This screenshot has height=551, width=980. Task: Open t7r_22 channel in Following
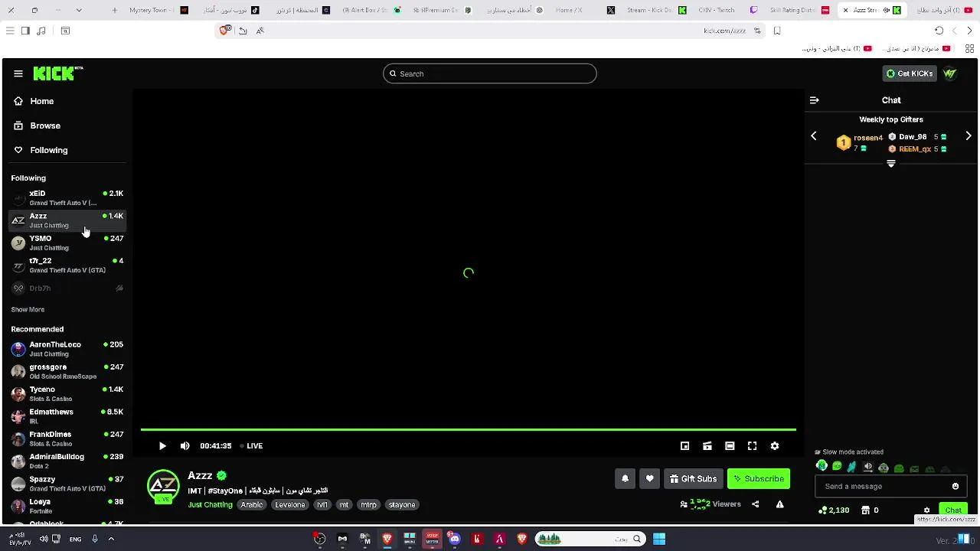click(67, 265)
